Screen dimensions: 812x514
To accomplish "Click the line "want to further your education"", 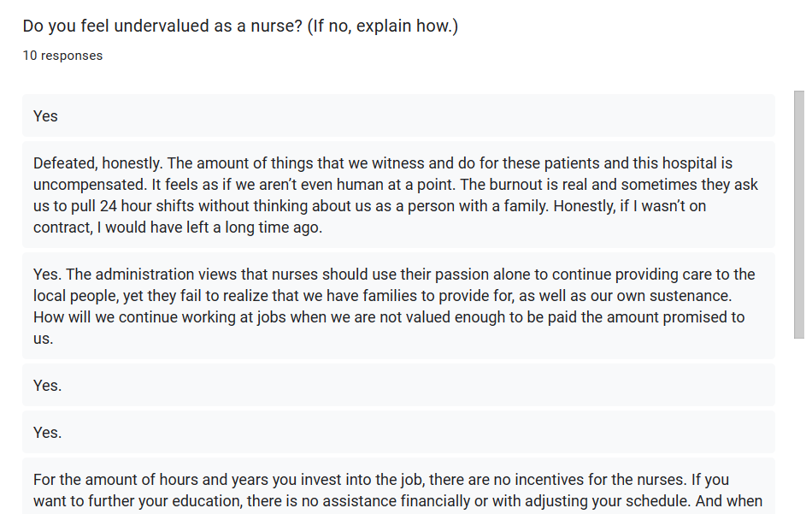I will (x=397, y=500).
